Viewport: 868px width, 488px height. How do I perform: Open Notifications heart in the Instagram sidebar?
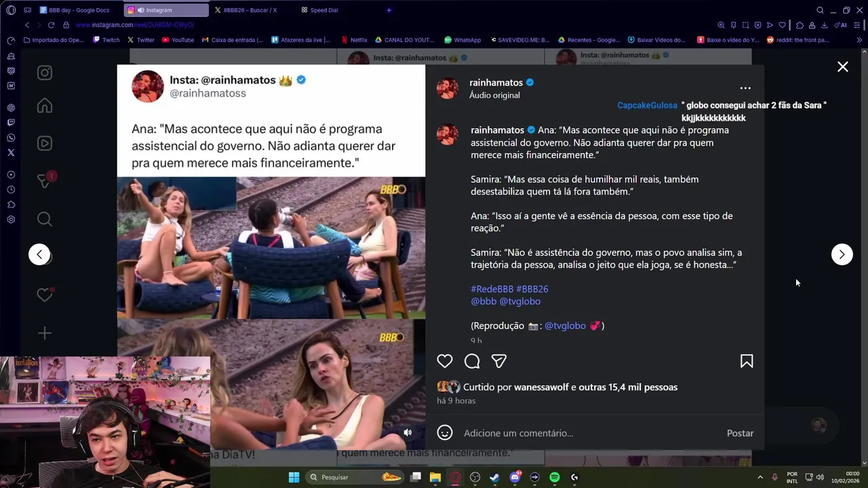[45, 295]
